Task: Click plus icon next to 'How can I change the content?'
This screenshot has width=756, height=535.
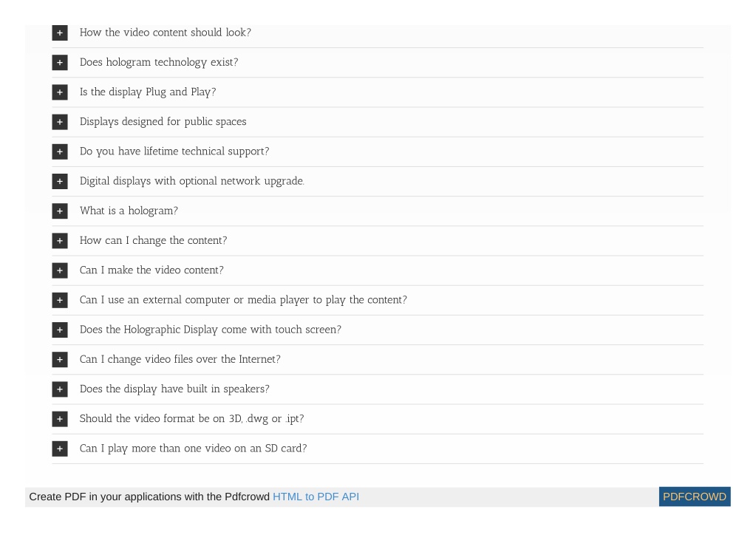Action: pyautogui.click(x=60, y=241)
